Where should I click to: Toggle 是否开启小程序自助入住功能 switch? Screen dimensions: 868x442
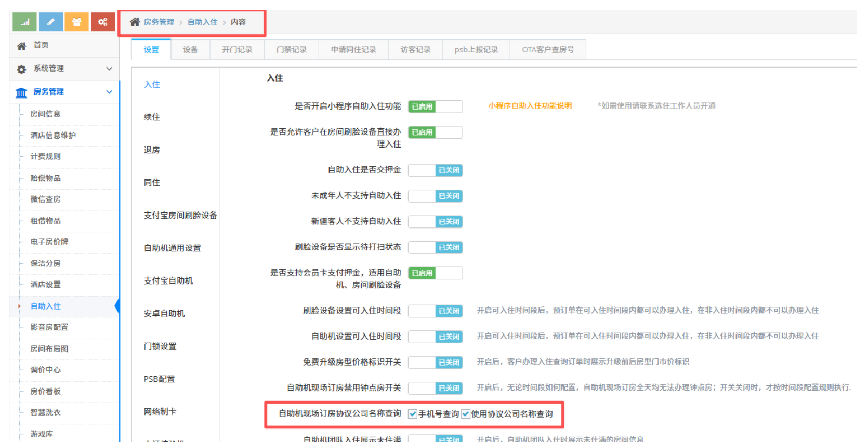tap(435, 106)
